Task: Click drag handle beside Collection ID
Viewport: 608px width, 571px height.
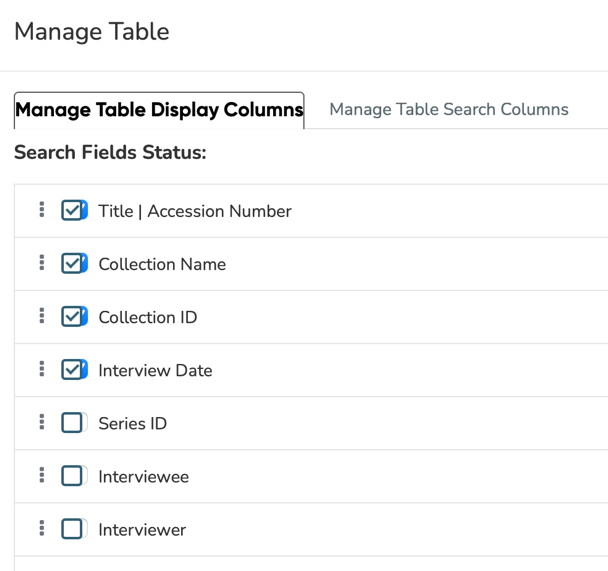Action: [x=42, y=316]
